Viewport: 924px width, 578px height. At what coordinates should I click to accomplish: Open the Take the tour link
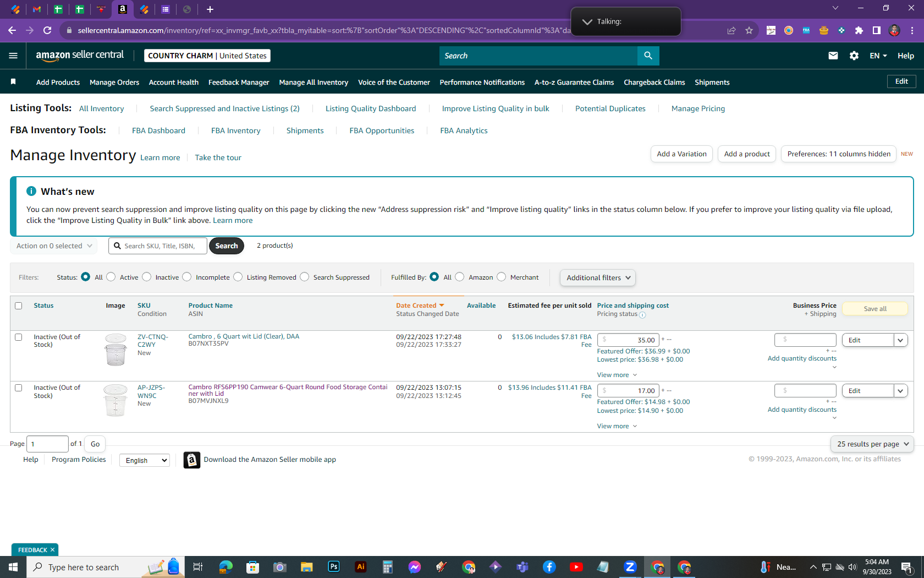tap(218, 157)
